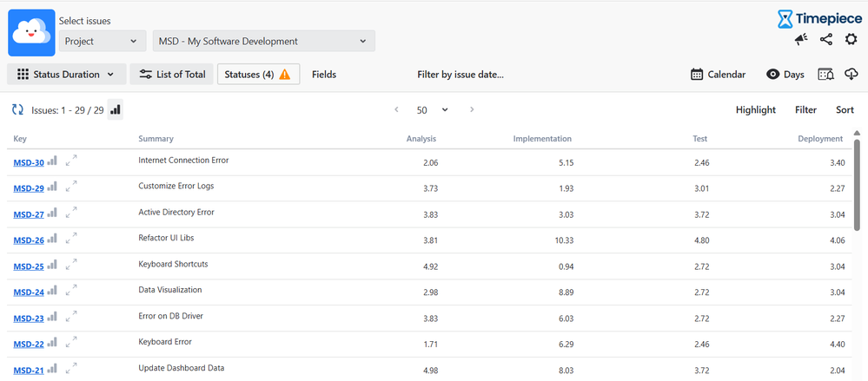Screen dimensions: 868x381
Task: Expand MSD-22 row with the arrows icon
Action: 71,343
